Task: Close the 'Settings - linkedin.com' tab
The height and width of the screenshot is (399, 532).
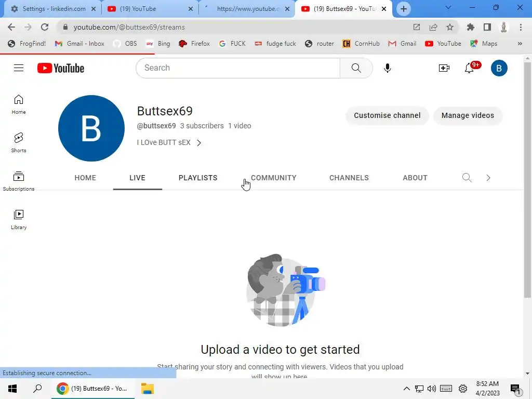Action: coord(94,9)
